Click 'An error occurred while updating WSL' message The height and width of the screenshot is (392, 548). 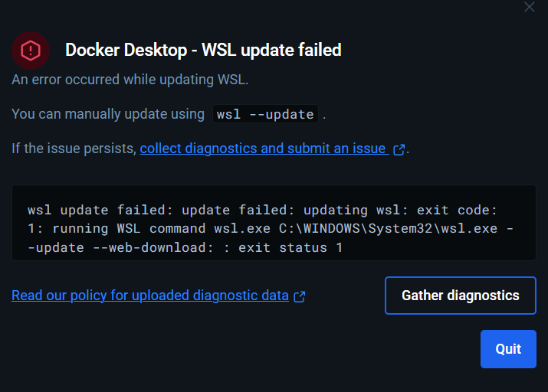pyautogui.click(x=130, y=80)
